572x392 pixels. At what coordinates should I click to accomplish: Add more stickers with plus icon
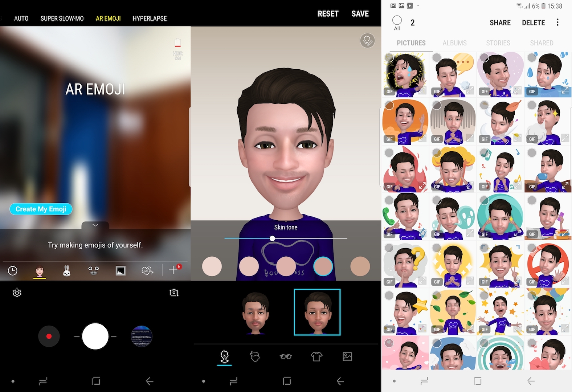click(173, 270)
